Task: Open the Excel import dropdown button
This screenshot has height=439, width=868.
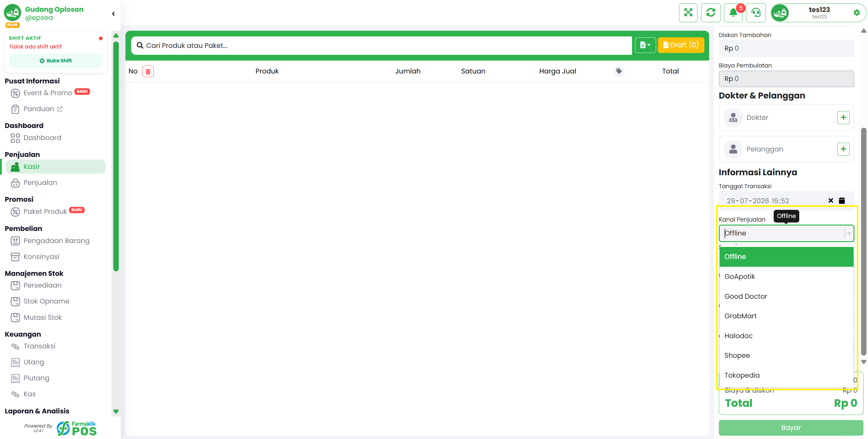Action: click(x=645, y=45)
